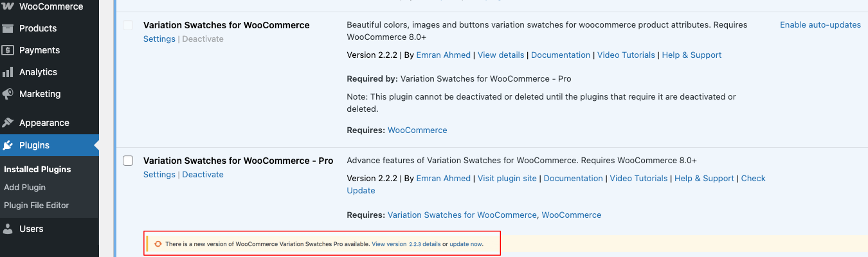Click the Pro plugin Version 2.2.2 text
This screenshot has height=257, width=868.
(x=372, y=179)
